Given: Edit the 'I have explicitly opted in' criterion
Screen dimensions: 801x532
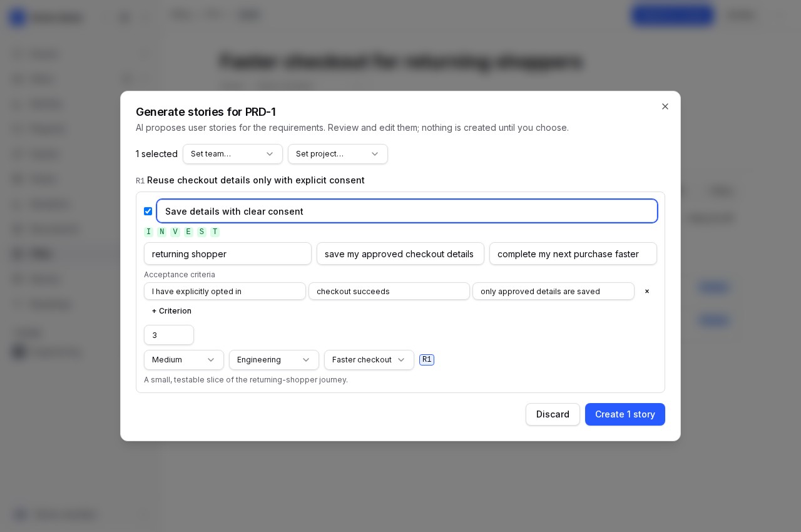Looking at the screenshot, I should [x=225, y=291].
